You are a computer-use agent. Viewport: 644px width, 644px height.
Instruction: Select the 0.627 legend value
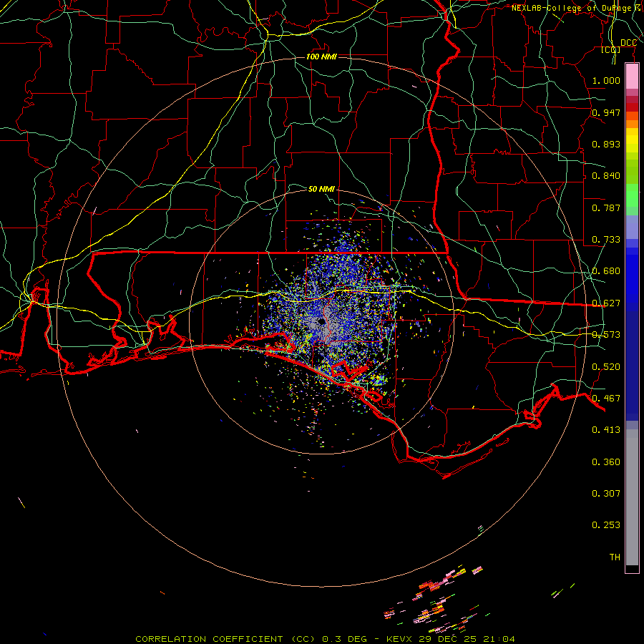(606, 303)
